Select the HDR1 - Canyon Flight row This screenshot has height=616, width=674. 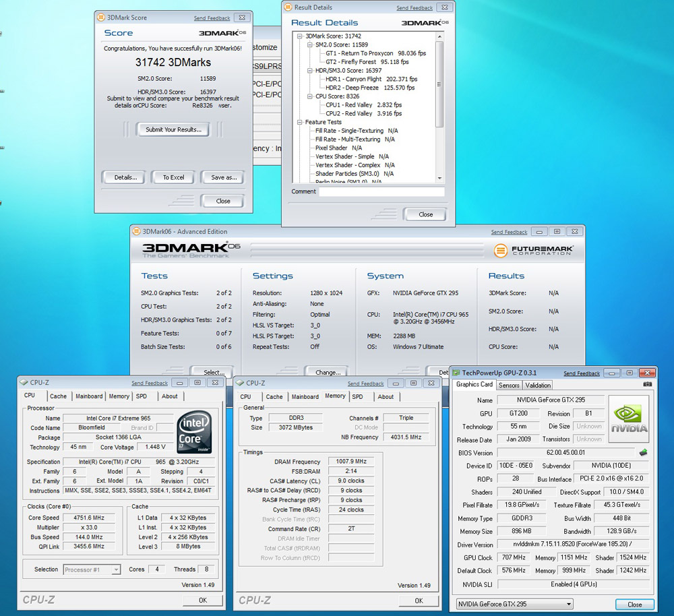pos(371,79)
